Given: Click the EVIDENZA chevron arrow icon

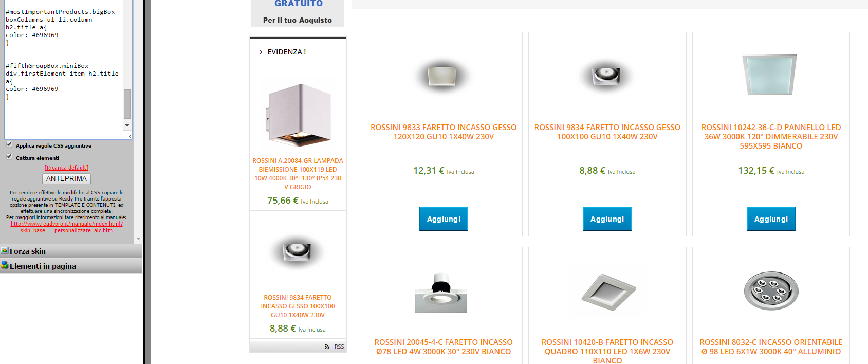Looking at the screenshot, I should (261, 52).
